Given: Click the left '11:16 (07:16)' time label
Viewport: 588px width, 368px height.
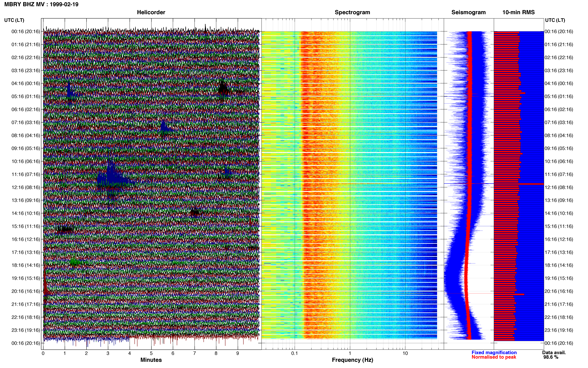Looking at the screenshot, I should (26, 175).
